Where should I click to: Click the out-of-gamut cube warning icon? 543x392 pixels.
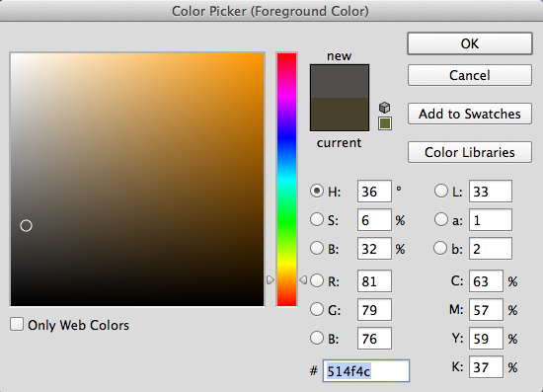tap(384, 108)
